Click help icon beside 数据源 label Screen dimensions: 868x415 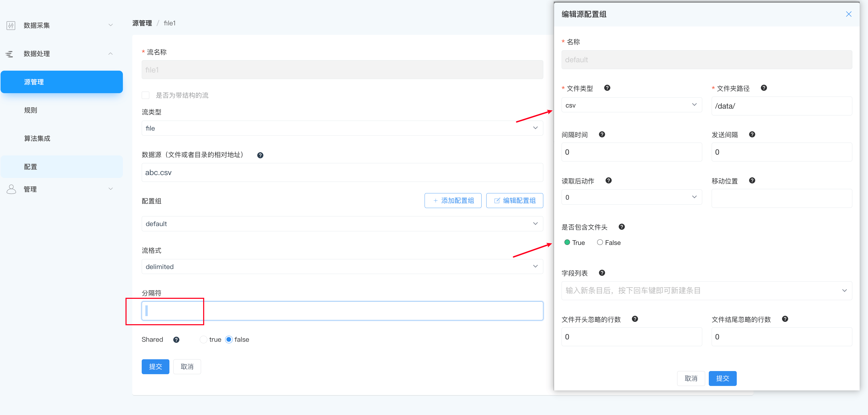260,155
